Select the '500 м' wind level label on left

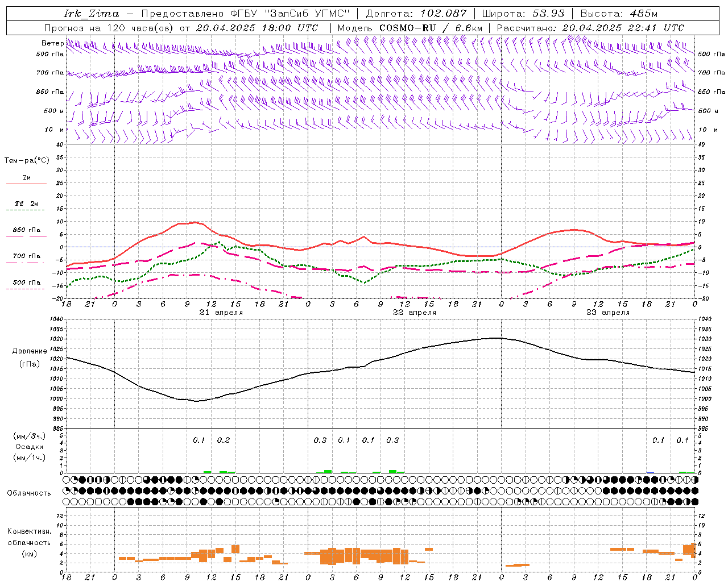[x=54, y=111]
